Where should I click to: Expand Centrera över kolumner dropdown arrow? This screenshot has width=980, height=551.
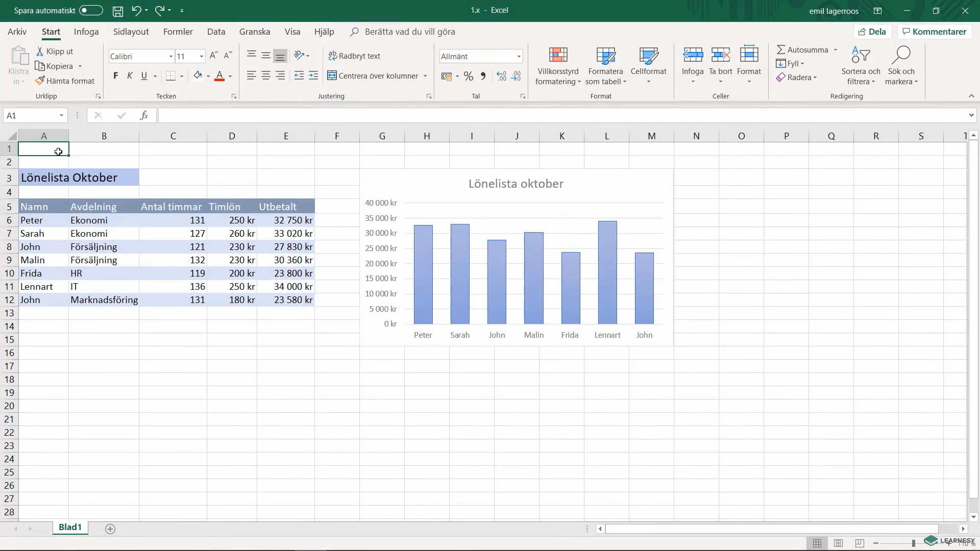425,76
